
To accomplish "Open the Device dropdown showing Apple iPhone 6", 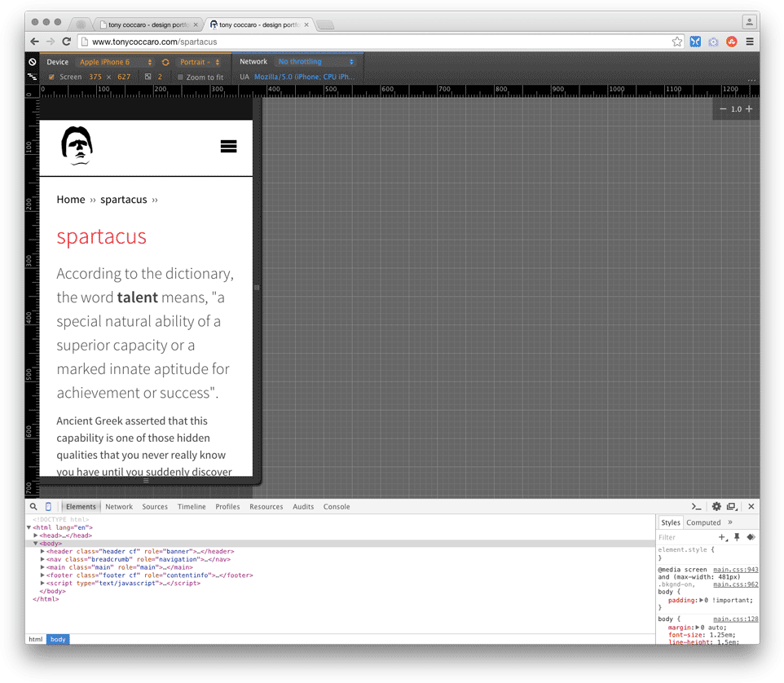I will [x=116, y=62].
